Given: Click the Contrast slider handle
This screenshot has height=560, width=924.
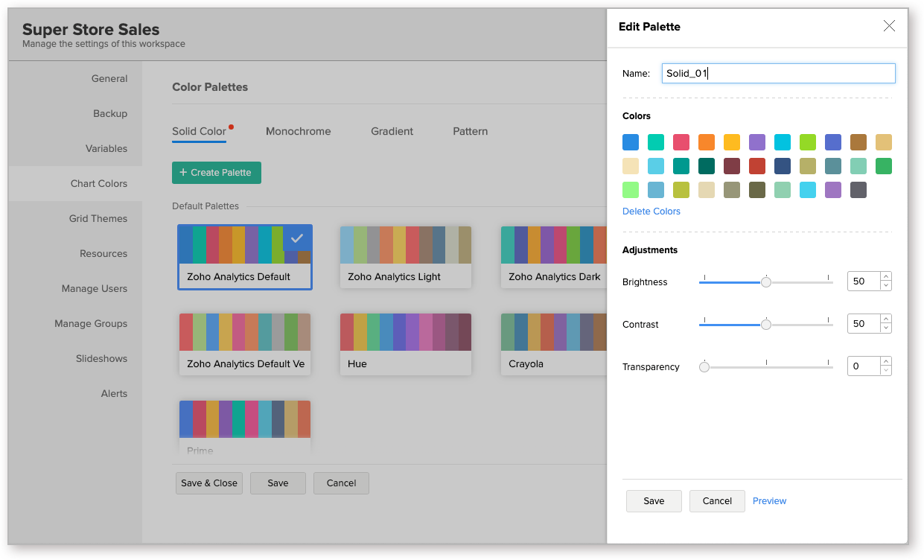Looking at the screenshot, I should tap(766, 325).
